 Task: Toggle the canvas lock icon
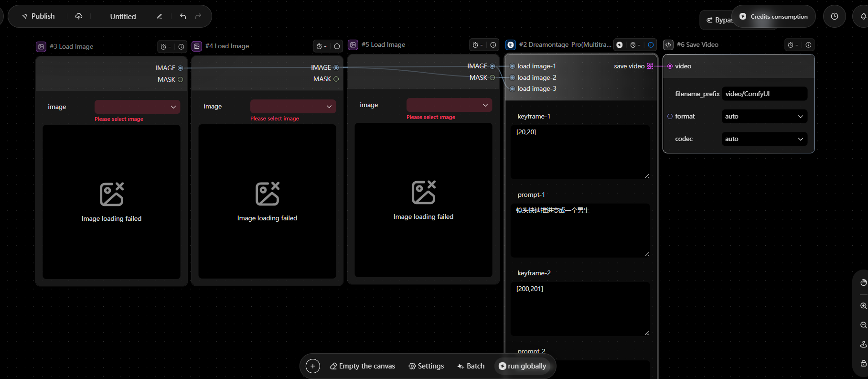(863, 363)
